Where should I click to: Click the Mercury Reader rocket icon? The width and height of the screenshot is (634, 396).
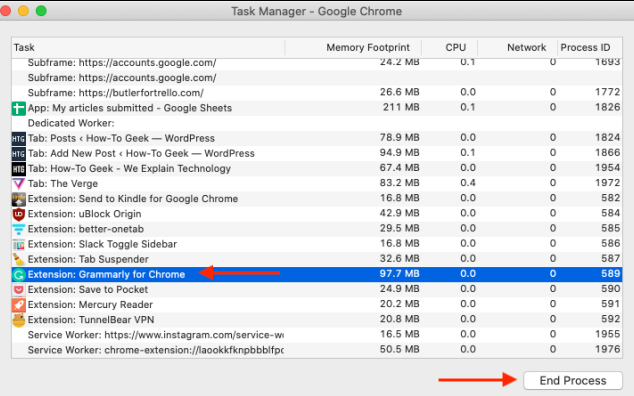click(19, 305)
